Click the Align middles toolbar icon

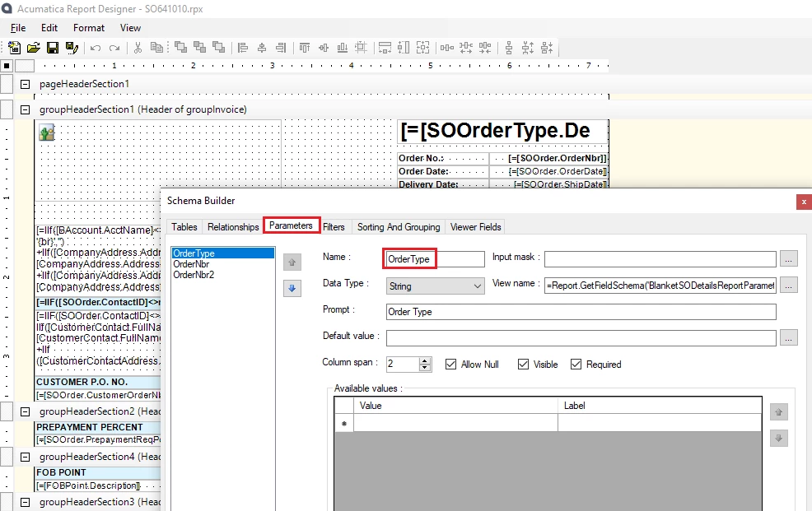(324, 48)
